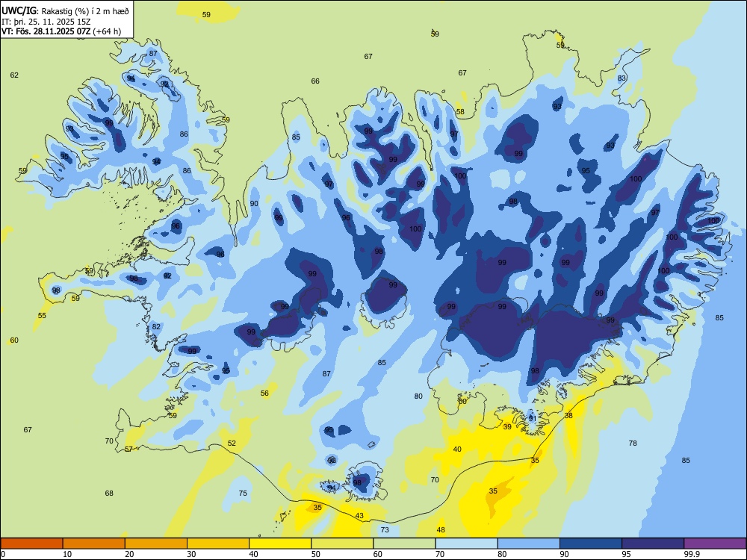
Task: Click the map value 58
Action: coord(460,112)
